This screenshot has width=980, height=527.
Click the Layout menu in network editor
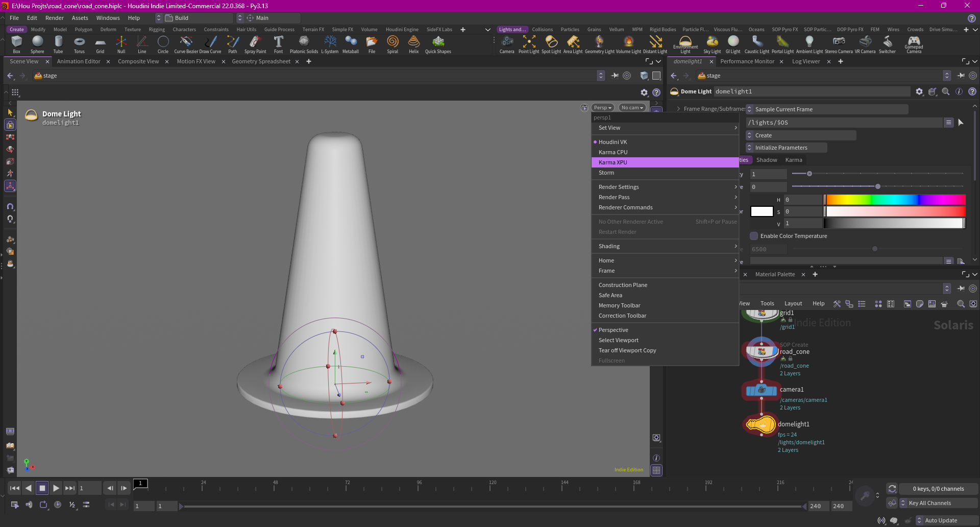click(793, 303)
